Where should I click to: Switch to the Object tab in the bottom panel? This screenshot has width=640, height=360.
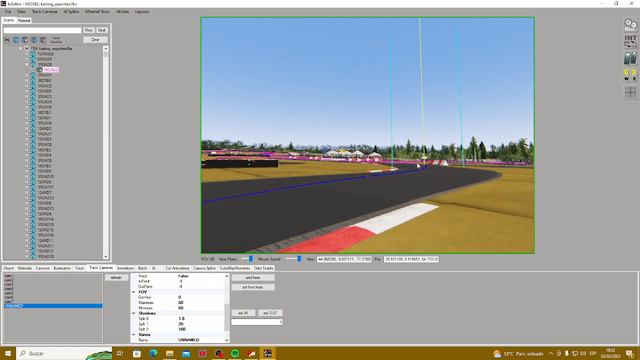[x=9, y=268]
